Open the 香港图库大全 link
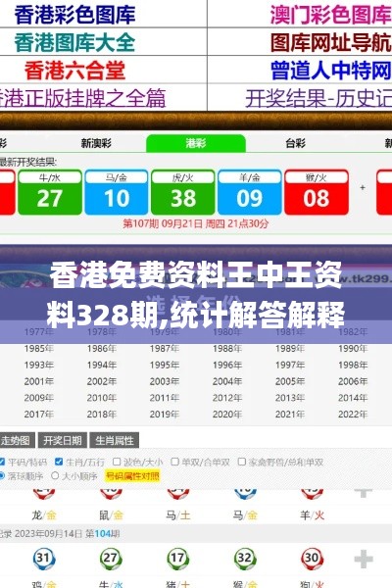The image size is (392, 588). pos(74,42)
